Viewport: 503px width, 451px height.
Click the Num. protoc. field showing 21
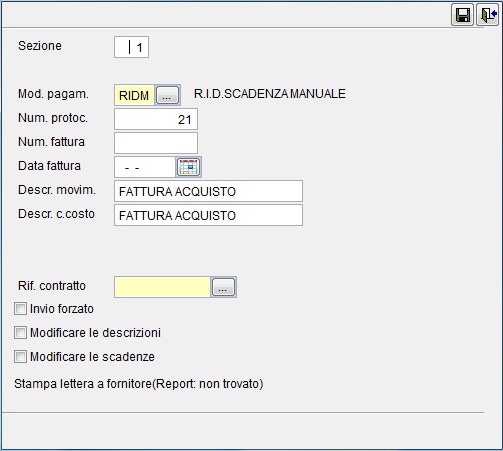point(156,119)
